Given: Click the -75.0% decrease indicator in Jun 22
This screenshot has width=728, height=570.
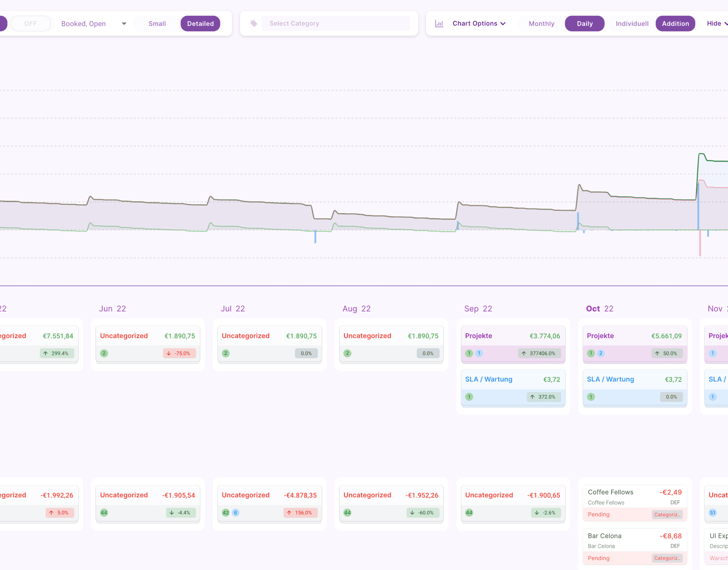Looking at the screenshot, I should 179,353.
